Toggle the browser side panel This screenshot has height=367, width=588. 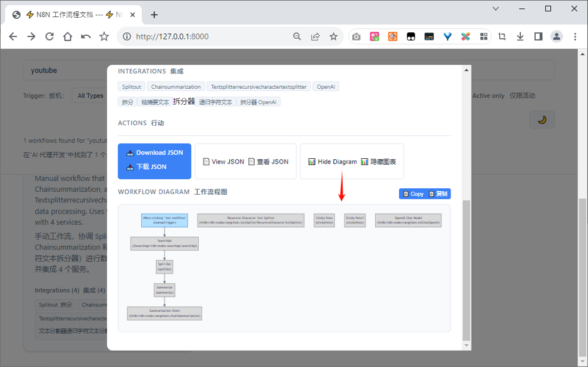(x=538, y=36)
